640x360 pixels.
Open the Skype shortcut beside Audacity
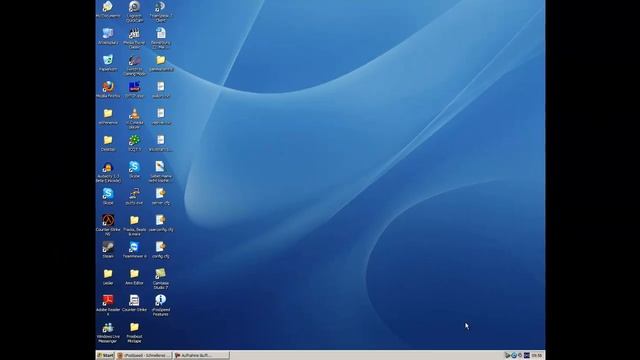pyautogui.click(x=134, y=167)
